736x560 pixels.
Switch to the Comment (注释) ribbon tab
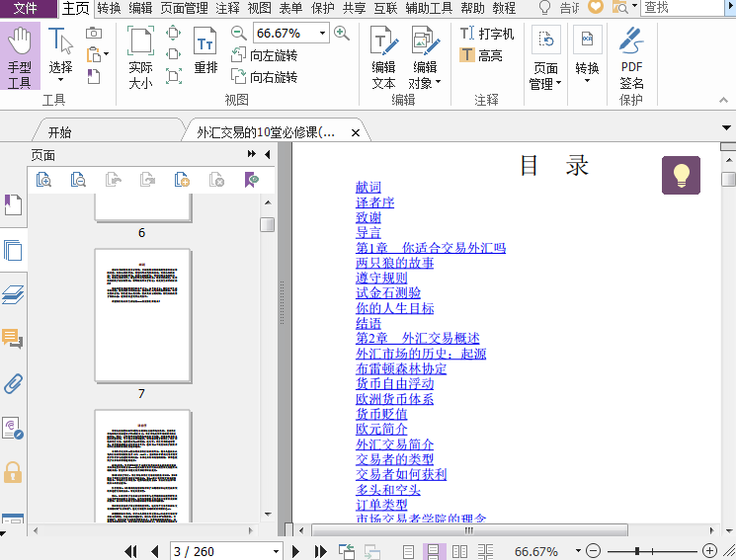[x=227, y=8]
